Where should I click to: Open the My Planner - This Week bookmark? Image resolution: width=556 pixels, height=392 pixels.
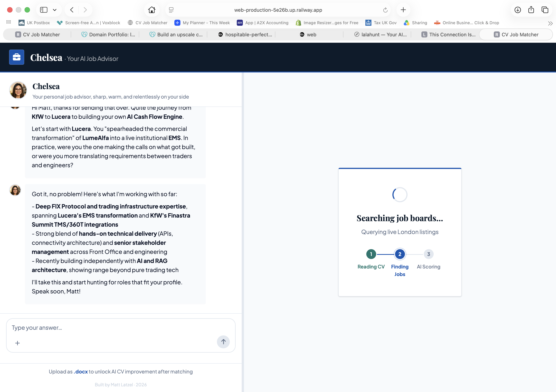[x=202, y=23]
